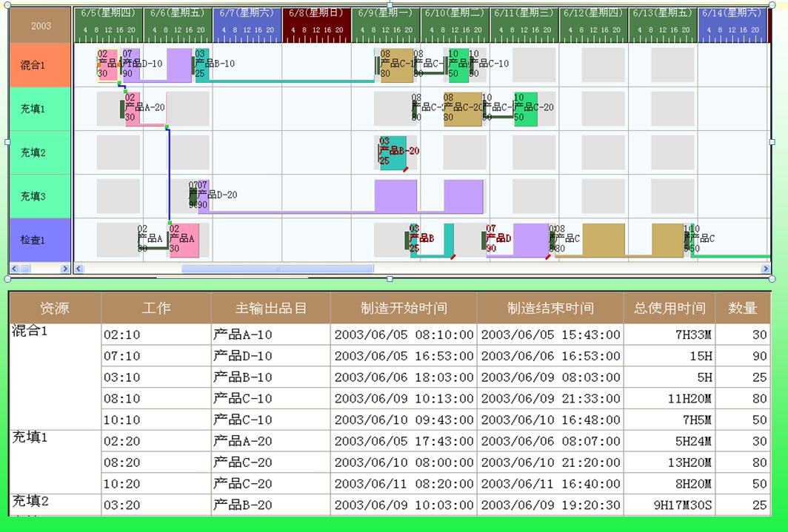Select the teal 03 产品B-20 bar in 充填2

coord(392,152)
